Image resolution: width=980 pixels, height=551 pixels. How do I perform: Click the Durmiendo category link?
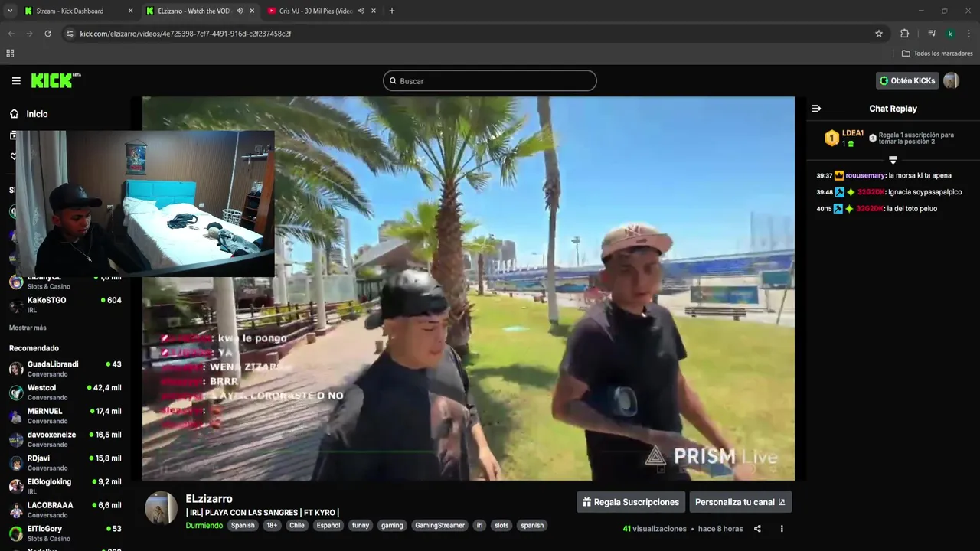(x=204, y=526)
